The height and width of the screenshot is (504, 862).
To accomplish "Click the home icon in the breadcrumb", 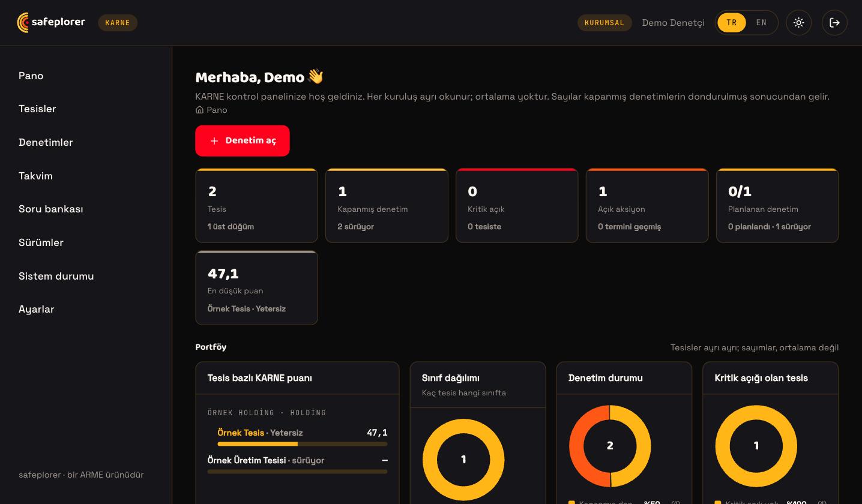I will [x=199, y=110].
